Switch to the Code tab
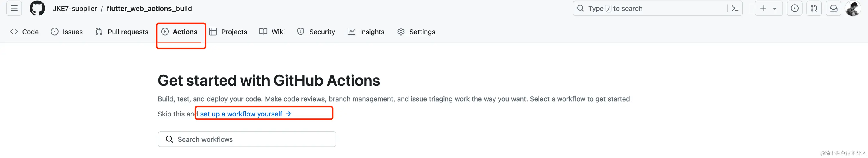 coord(25,32)
